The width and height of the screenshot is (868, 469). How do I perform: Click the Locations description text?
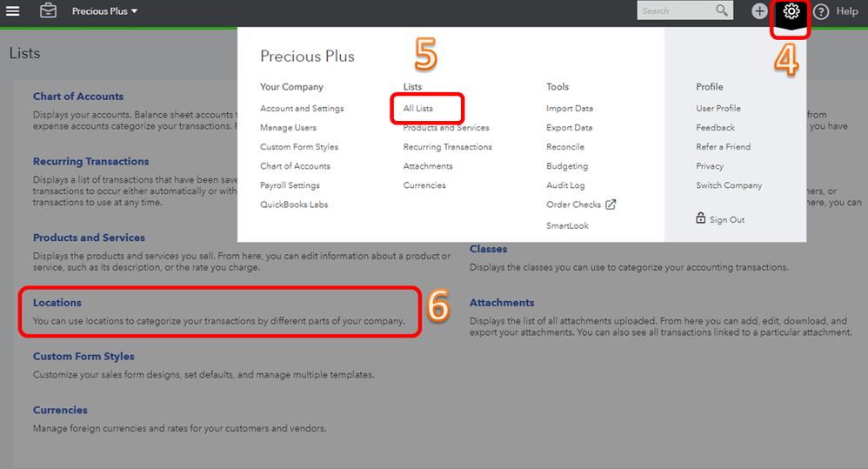pyautogui.click(x=218, y=321)
